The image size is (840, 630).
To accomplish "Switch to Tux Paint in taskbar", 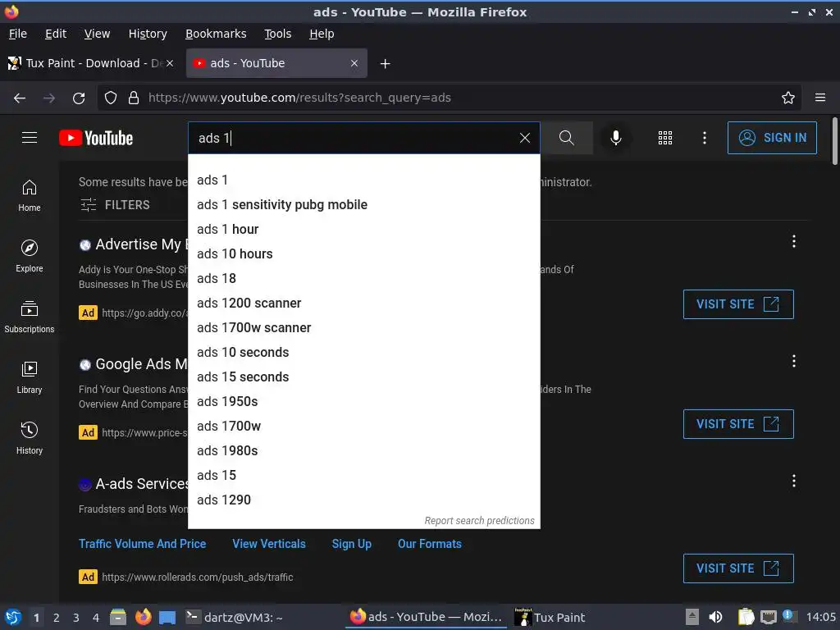I will tap(550, 617).
